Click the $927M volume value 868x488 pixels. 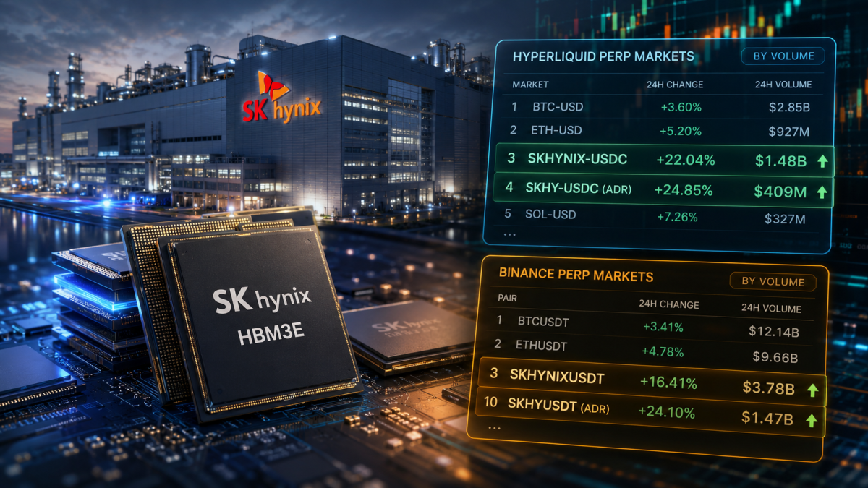coord(788,132)
